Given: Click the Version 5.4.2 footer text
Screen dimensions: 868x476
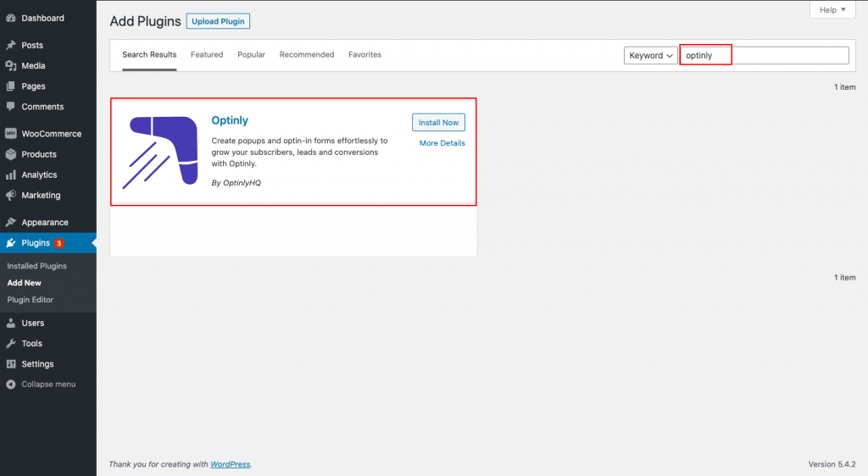Looking at the screenshot, I should [832, 464].
